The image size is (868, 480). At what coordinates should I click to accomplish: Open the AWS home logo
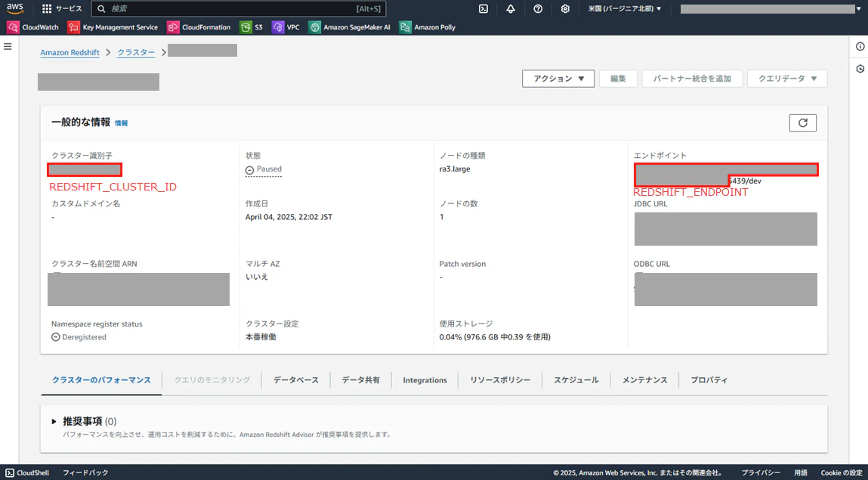pyautogui.click(x=15, y=8)
